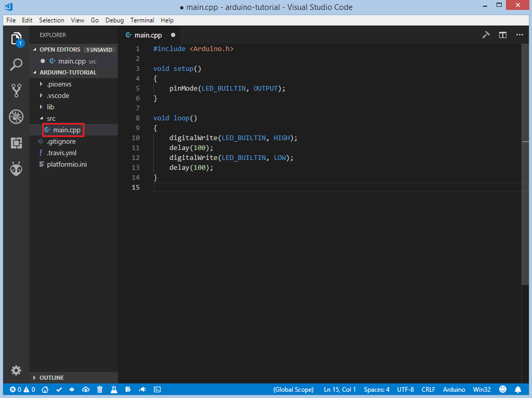Click the PlatformIO Upload arrow icon
This screenshot has height=398, width=532.
coord(72,390)
